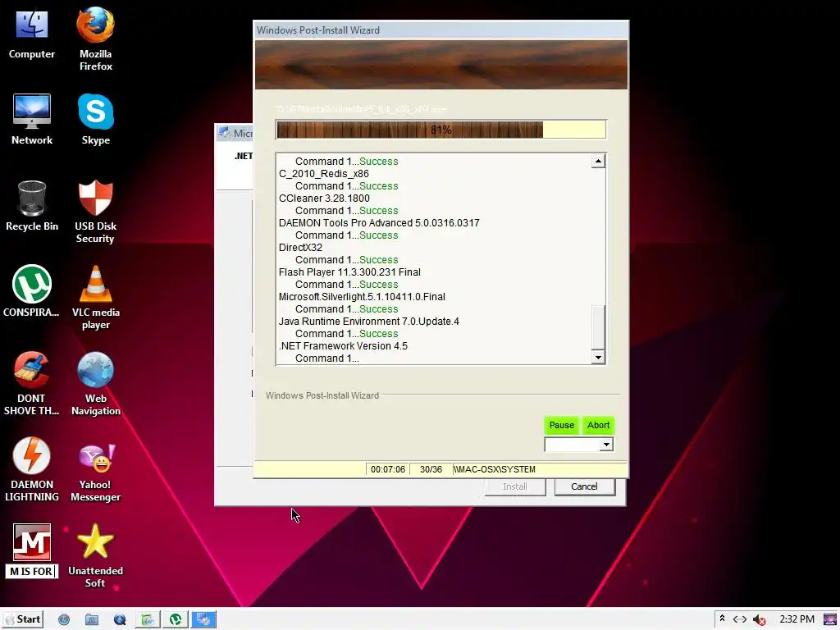Open the folder icon on the taskbar
The width and height of the screenshot is (840, 630).
coord(92,620)
